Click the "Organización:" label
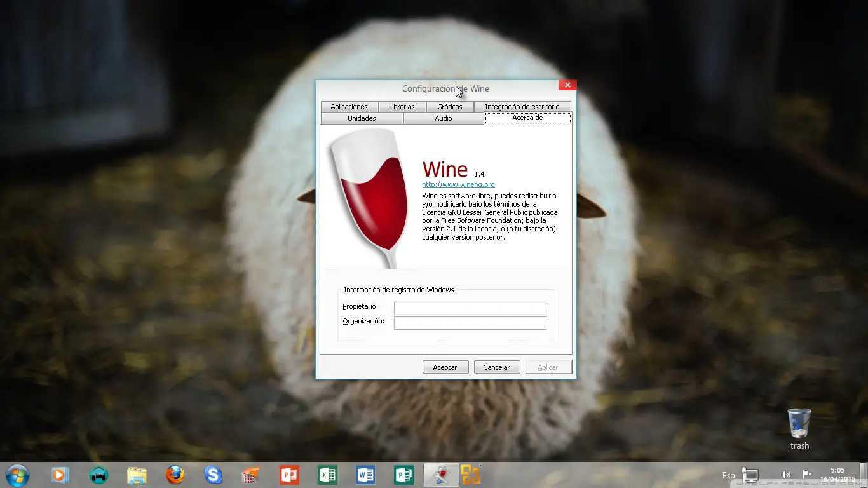The width and height of the screenshot is (868, 488). 363,322
